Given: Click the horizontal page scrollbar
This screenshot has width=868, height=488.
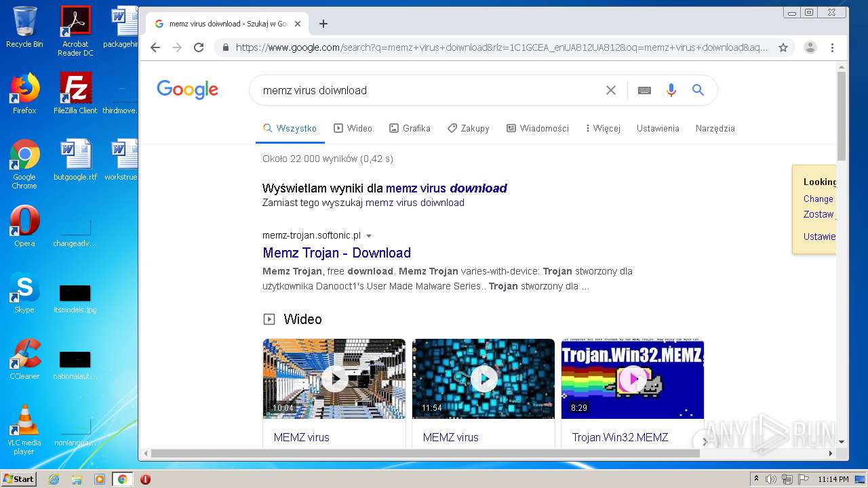Looking at the screenshot, I should [424, 453].
